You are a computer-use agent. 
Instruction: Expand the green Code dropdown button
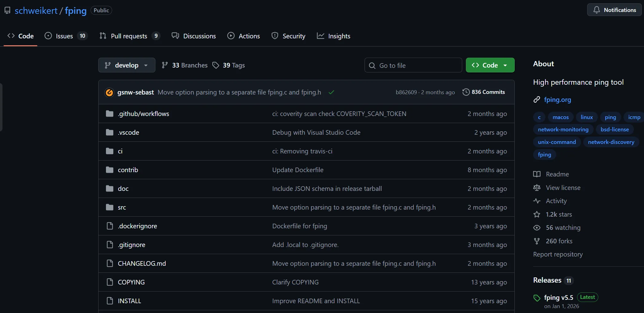tap(490, 65)
